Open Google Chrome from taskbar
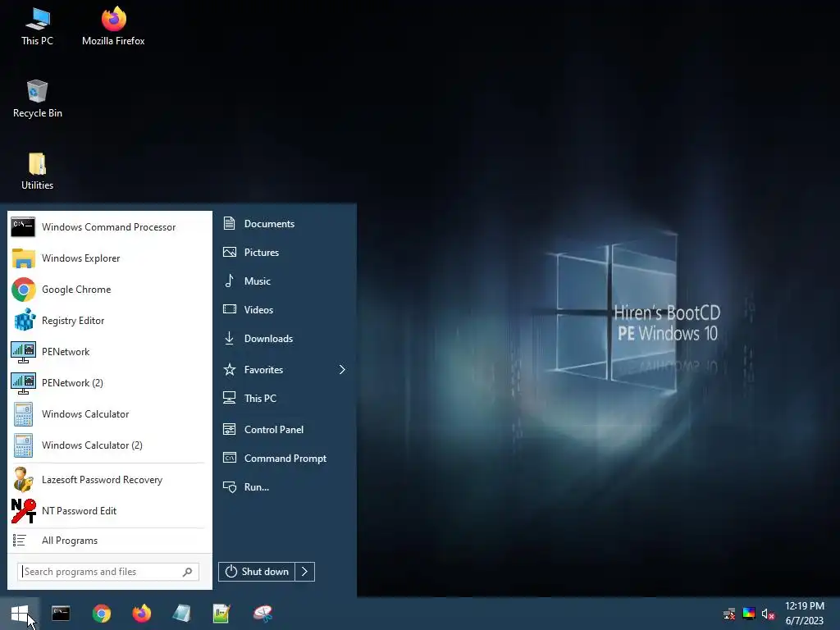 pyautogui.click(x=101, y=614)
